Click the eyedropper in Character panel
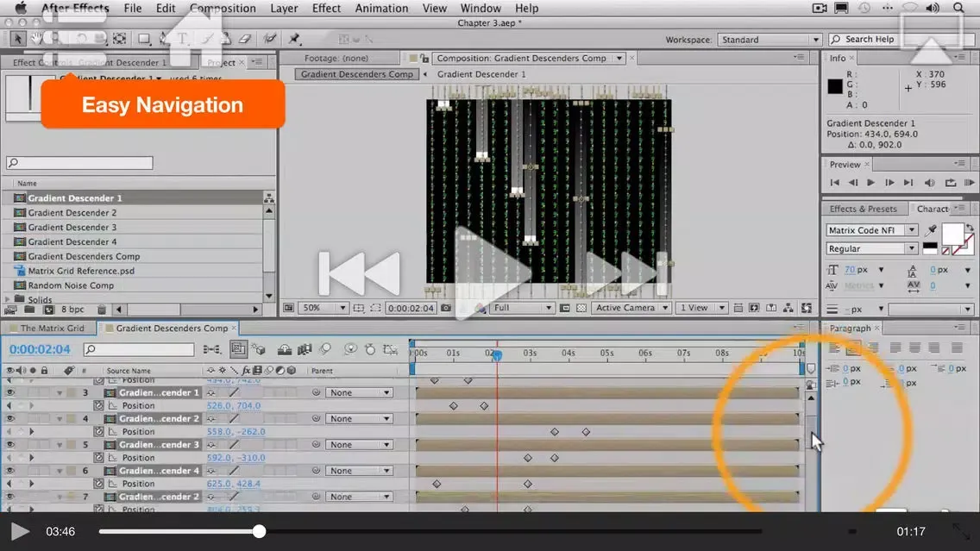The height and width of the screenshot is (551, 980). (x=931, y=230)
